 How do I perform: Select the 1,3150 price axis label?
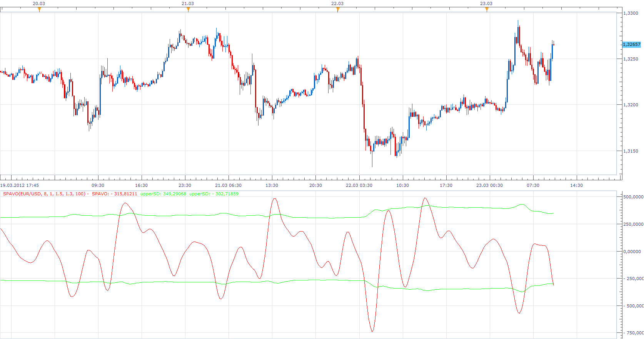coord(631,151)
